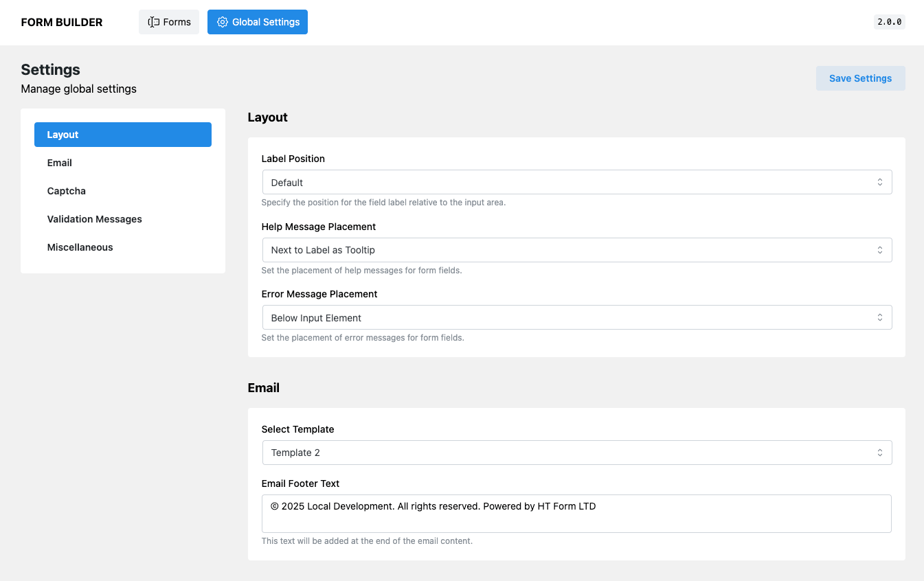924x581 pixels.
Task: Click the Global Settings button
Action: (x=258, y=22)
